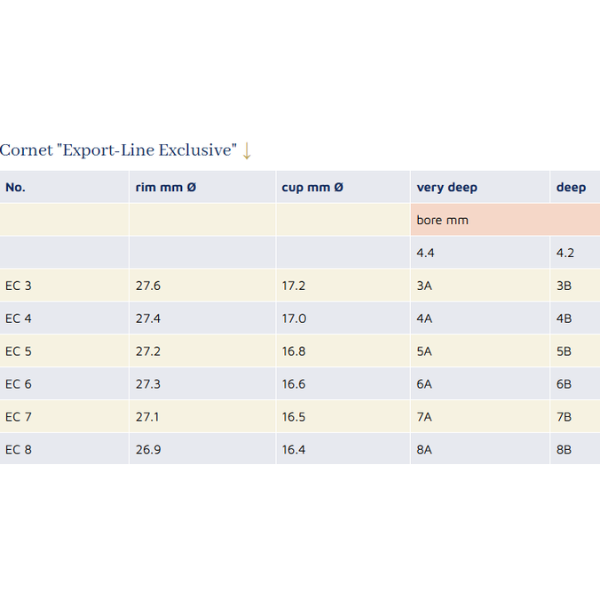Viewport: 600px width, 600px height.
Task: Click the "bore mm" highlighted cell
Action: (x=443, y=220)
